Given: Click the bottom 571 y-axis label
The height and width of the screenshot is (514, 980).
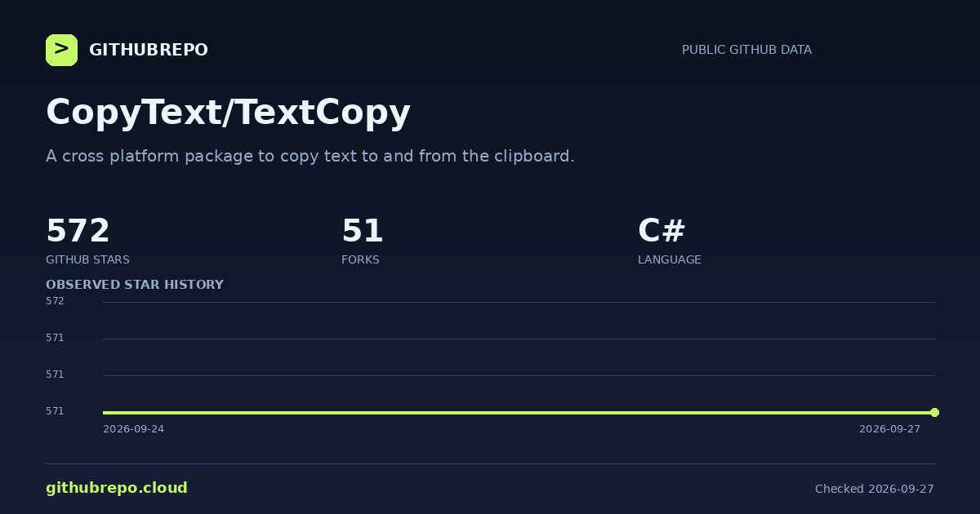Looking at the screenshot, I should [x=55, y=411].
